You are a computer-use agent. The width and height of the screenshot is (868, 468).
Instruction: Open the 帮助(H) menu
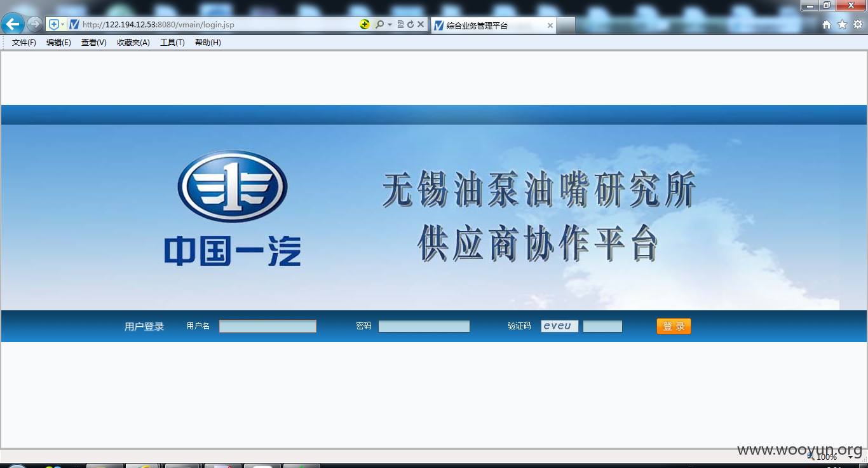pos(208,43)
